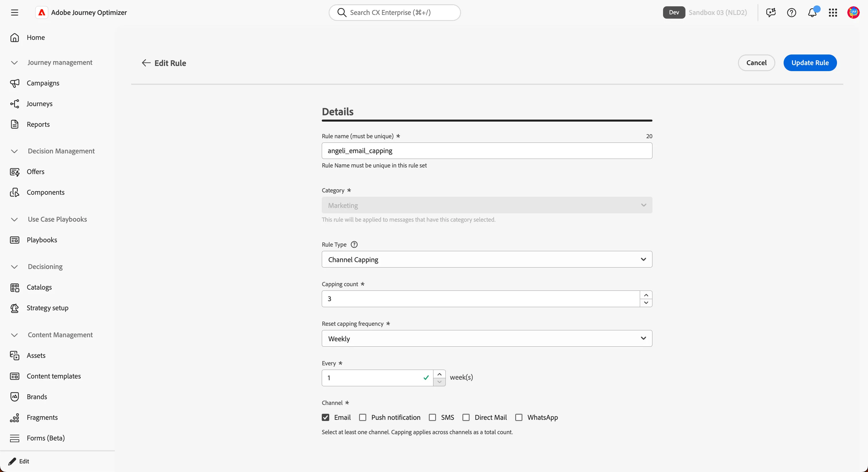Open Content templates in the sidebar
Screen dimensions: 868x472
[54, 376]
